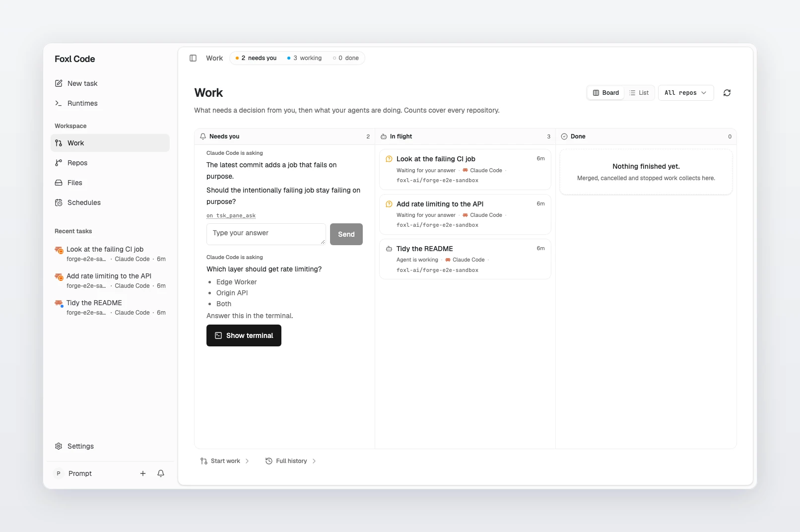
Task: Click the robot icon on Tidy the README card
Action: coord(389,249)
